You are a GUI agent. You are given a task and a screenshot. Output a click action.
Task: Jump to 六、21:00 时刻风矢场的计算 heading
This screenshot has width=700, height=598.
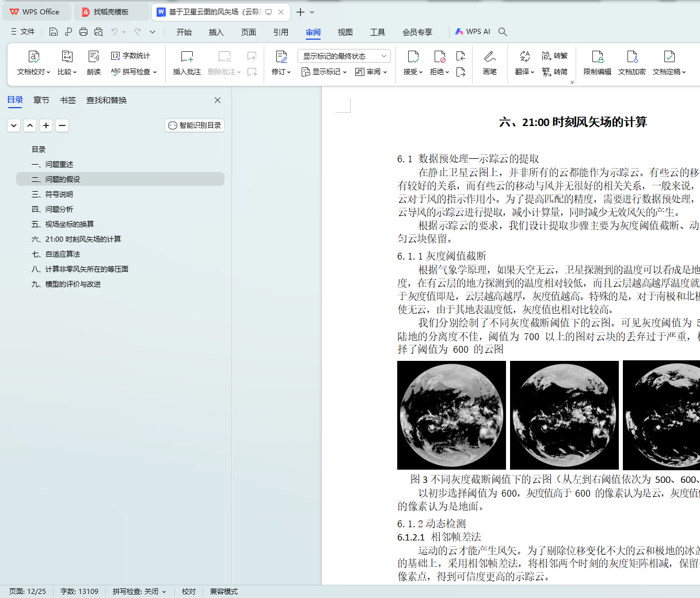76,239
